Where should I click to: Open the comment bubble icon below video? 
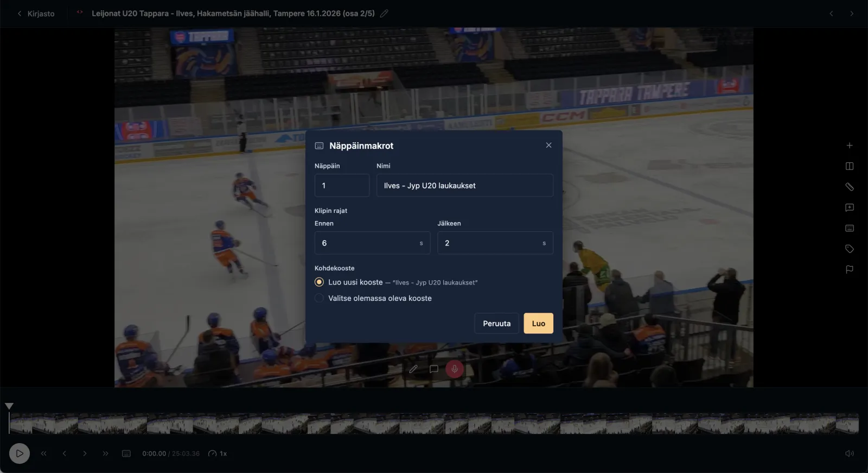(434, 369)
